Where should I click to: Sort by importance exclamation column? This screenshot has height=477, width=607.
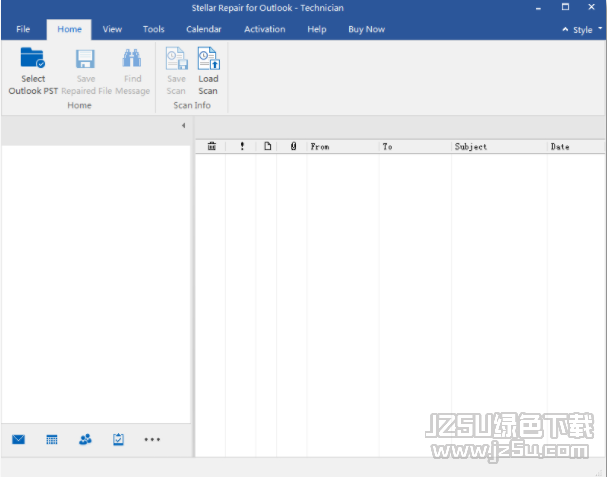coord(242,146)
